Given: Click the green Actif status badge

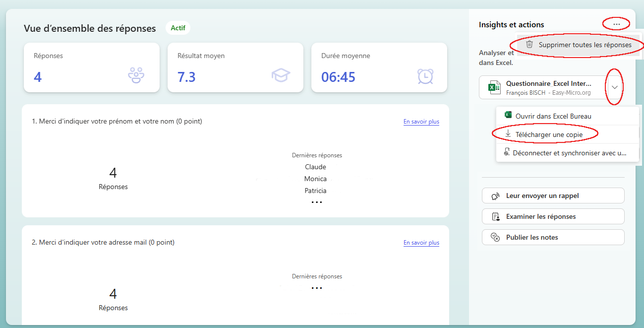Looking at the screenshot, I should coord(178,28).
